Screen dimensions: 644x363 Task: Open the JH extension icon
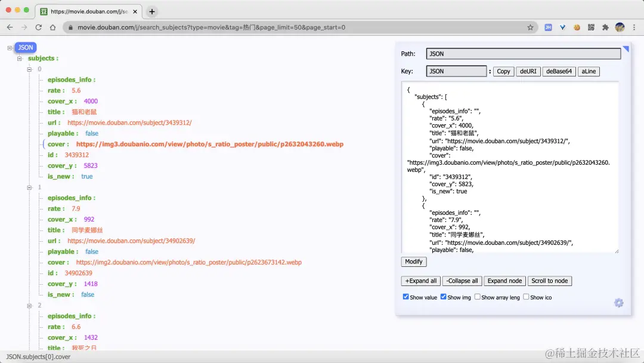(548, 27)
